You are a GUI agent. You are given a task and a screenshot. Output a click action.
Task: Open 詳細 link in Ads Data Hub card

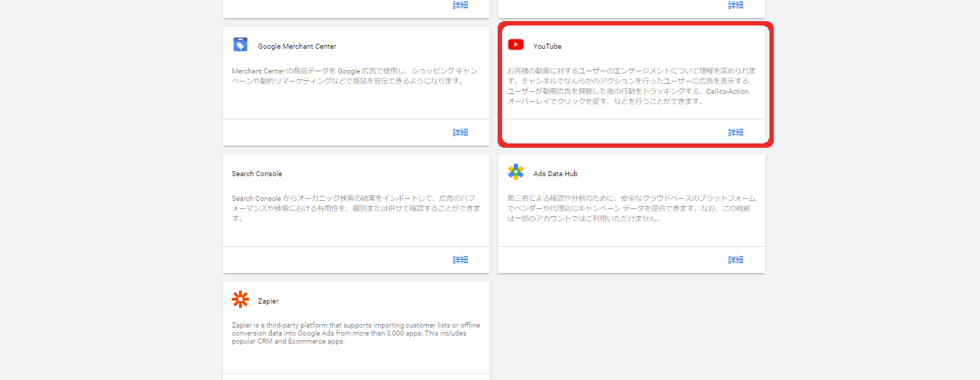pos(736,260)
